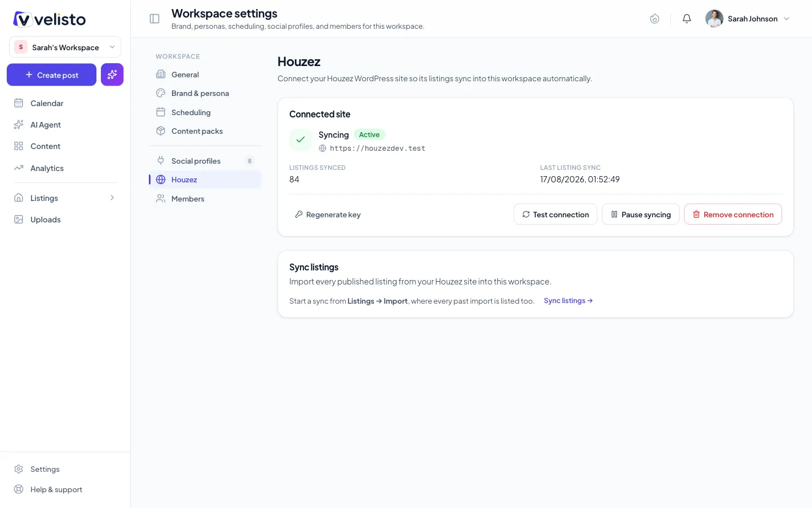Image resolution: width=812 pixels, height=508 pixels.
Task: Click the Members people icon
Action: click(x=161, y=199)
